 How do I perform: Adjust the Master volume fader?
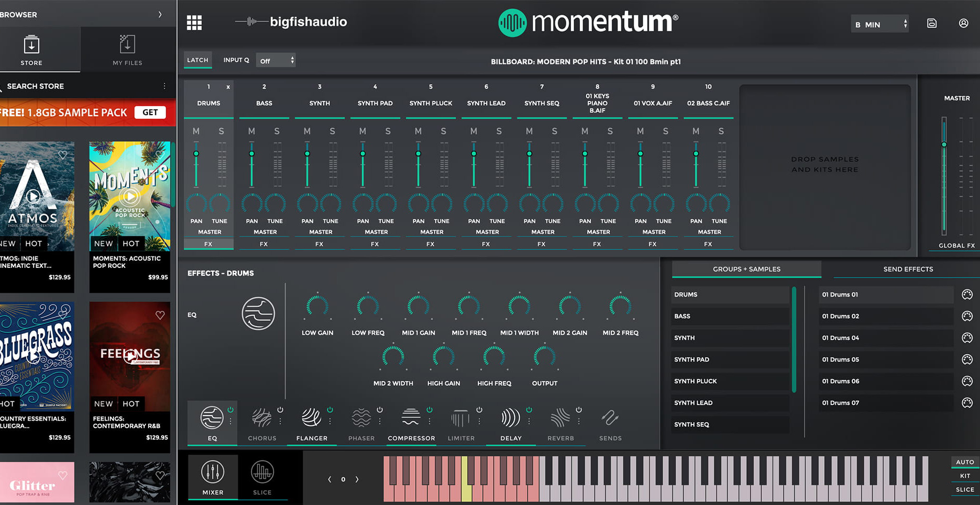944,144
